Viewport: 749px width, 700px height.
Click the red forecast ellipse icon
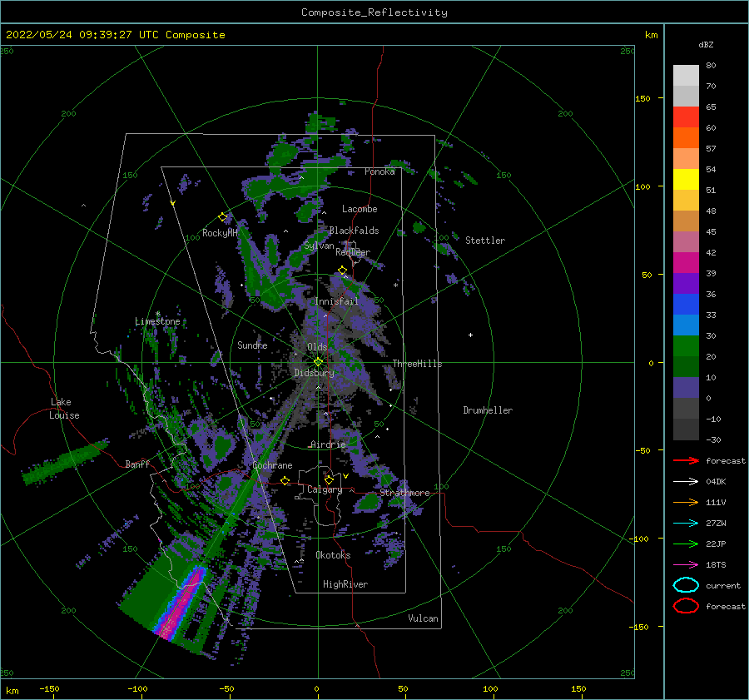686,606
